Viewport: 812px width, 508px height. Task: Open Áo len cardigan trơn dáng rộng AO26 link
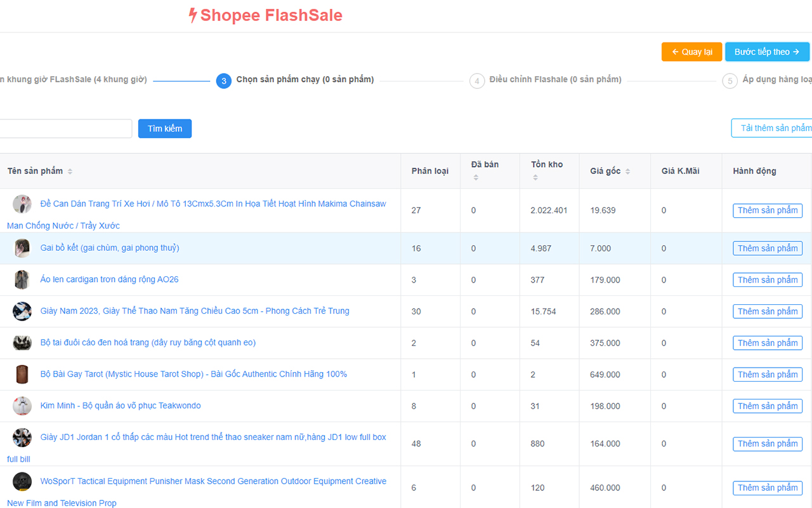coord(109,279)
